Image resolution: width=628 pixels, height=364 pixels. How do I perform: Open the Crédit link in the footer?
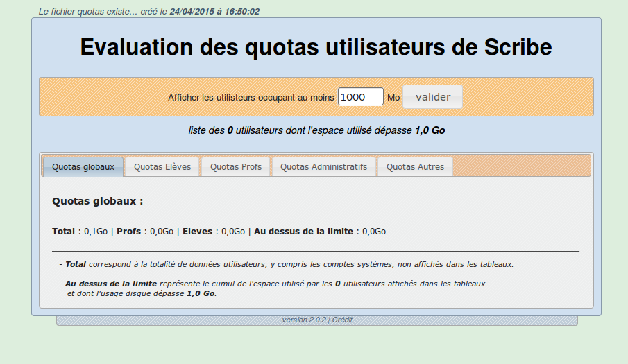point(342,320)
